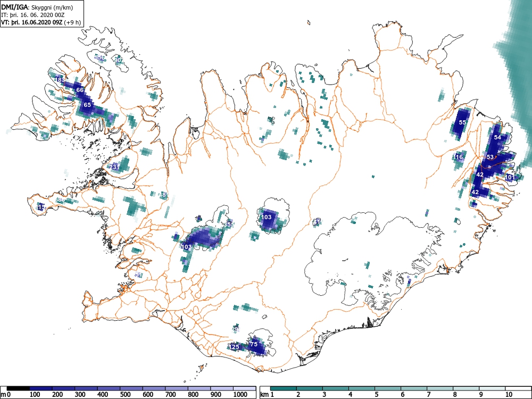Image resolution: width=532 pixels, height=399 pixels.
Task: Select the darkest teal 1–2 km legend segment
Action: [x=284, y=388]
